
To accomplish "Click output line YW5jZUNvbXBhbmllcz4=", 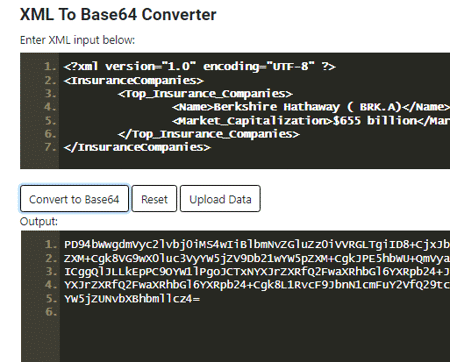I will [132, 298].
